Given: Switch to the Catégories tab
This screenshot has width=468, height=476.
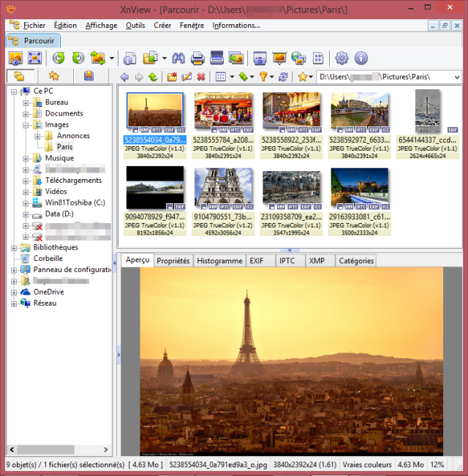Looking at the screenshot, I should point(356,261).
